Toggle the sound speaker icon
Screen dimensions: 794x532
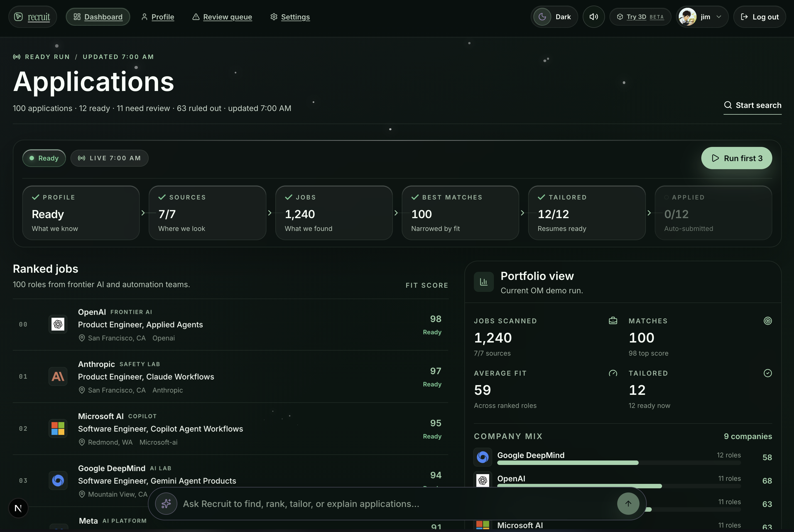click(593, 17)
